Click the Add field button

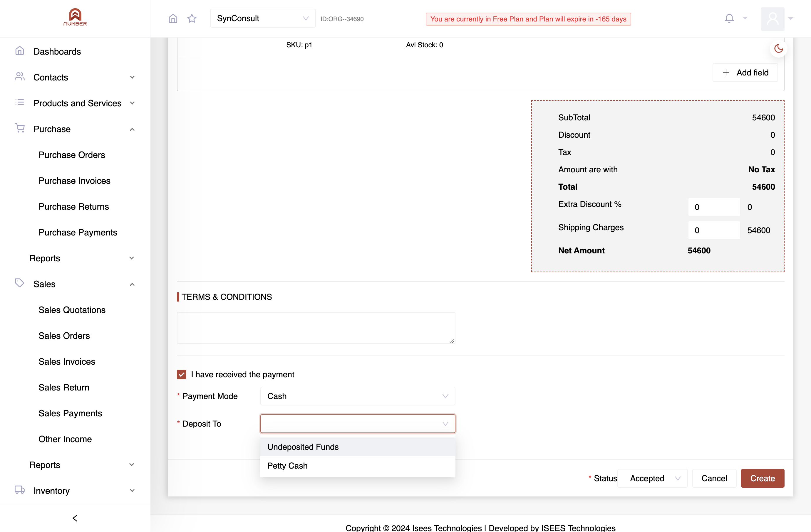(x=745, y=73)
